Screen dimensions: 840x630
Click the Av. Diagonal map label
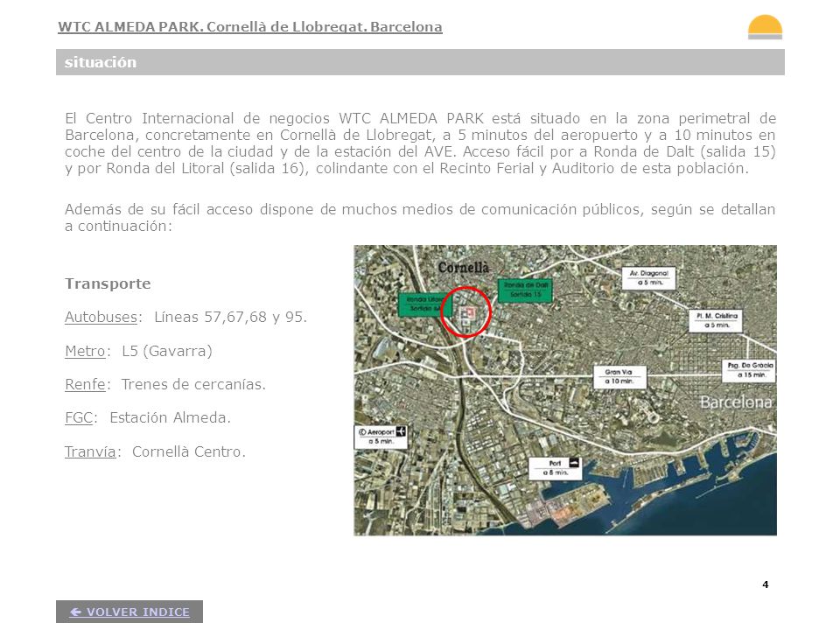click(648, 278)
